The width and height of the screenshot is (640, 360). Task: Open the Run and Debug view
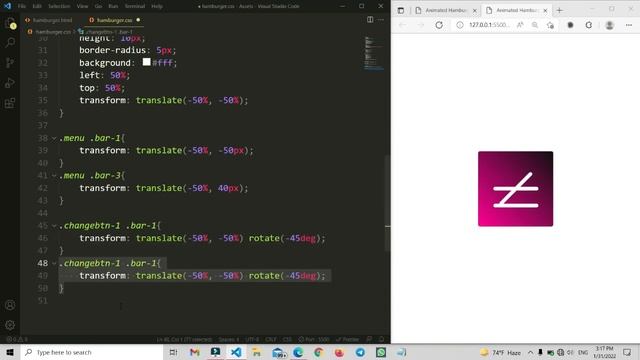point(10,83)
